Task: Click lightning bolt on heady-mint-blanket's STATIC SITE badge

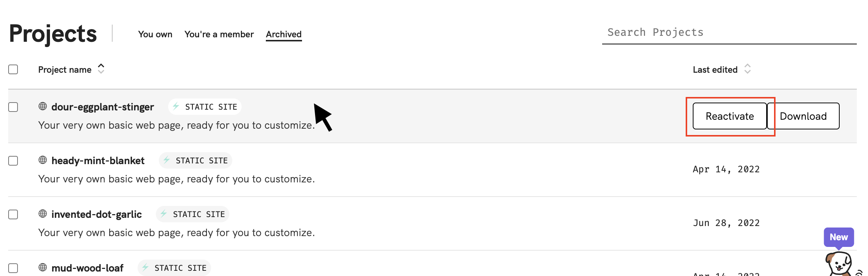Action: click(x=167, y=160)
